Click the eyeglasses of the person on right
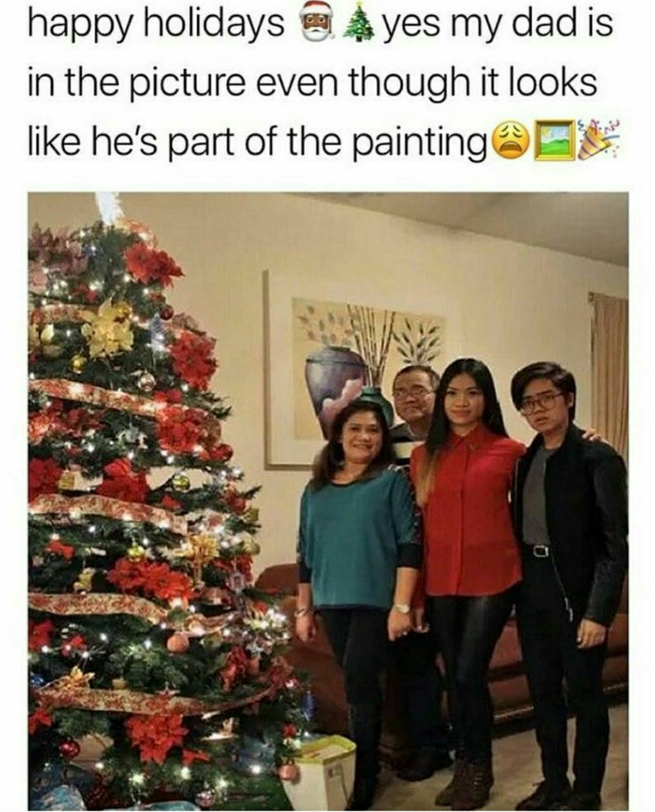The height and width of the screenshot is (812, 655). pyautogui.click(x=542, y=403)
